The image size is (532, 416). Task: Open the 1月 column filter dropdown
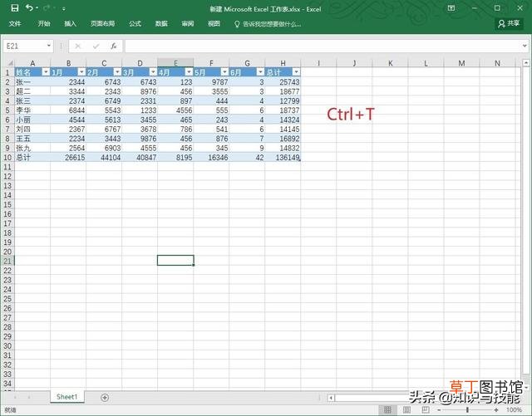81,72
